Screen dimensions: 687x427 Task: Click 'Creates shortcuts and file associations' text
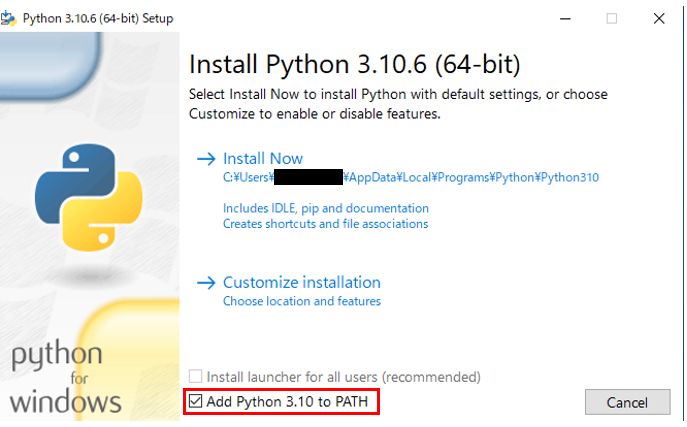click(x=325, y=224)
